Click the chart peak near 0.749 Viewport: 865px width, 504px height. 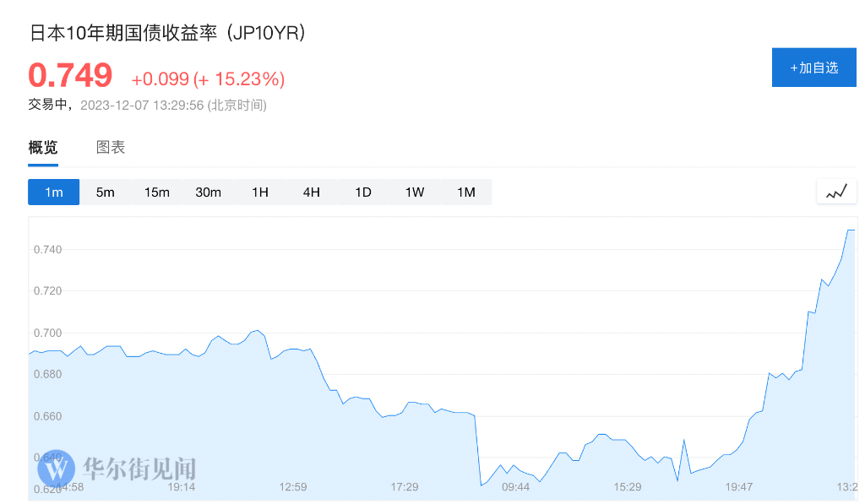click(x=851, y=230)
